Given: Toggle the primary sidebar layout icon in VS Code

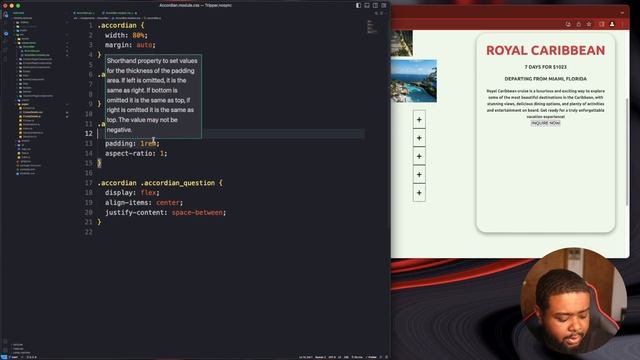Looking at the screenshot, I should click(358, 5).
